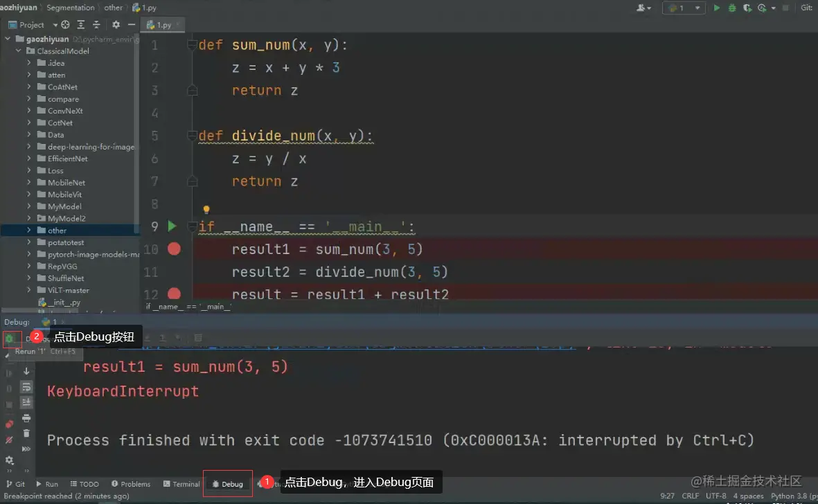Click the table view icon in debug toolbar
818x504 pixels.
[198, 338]
